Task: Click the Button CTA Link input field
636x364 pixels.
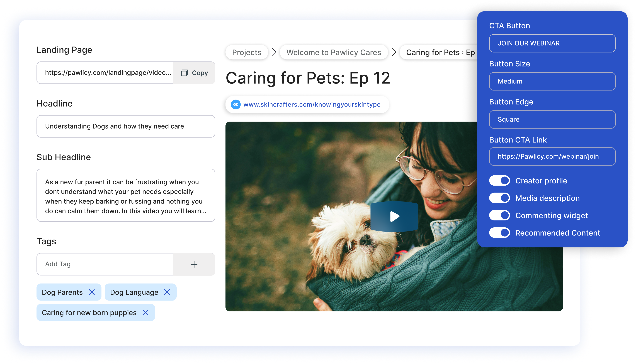Action: 552,156
